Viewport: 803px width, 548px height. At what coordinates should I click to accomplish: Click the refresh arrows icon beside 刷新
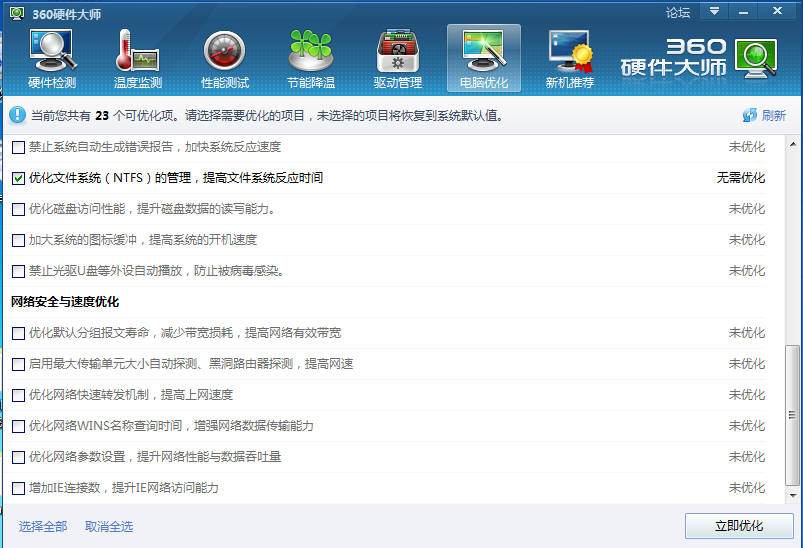click(x=750, y=115)
